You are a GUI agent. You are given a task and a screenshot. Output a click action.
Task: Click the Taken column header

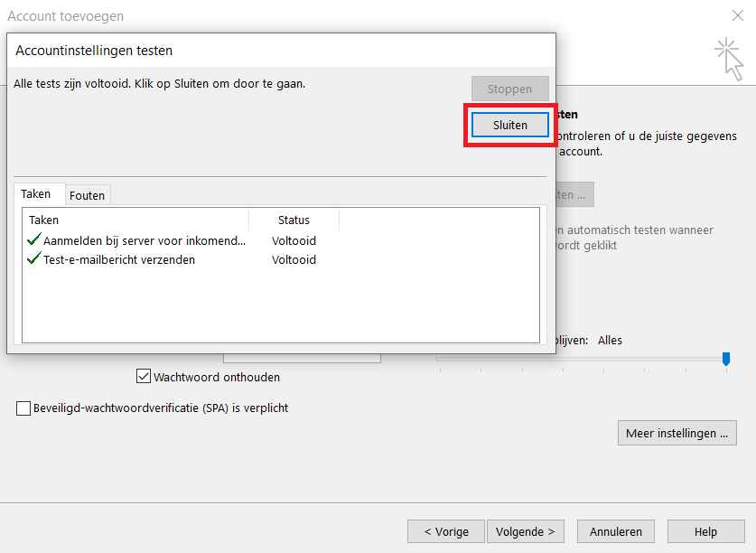135,220
